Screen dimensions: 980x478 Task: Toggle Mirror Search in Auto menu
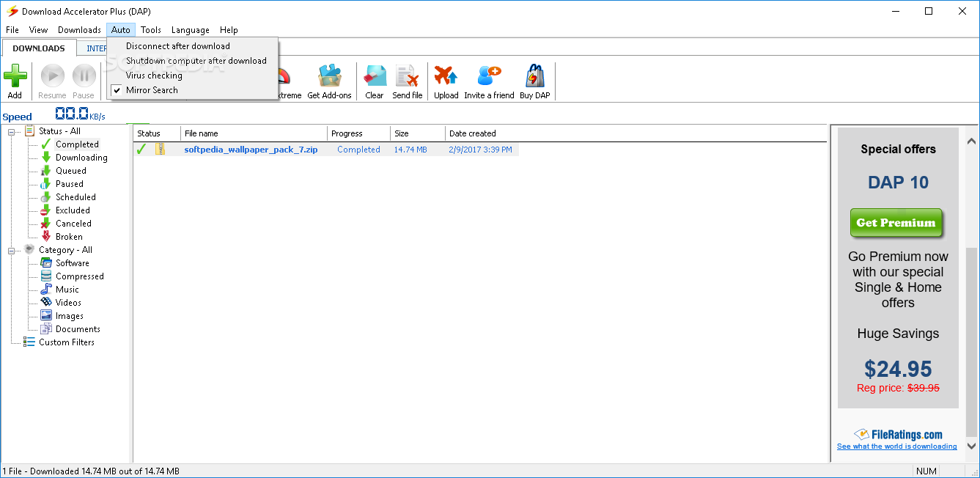192,90
